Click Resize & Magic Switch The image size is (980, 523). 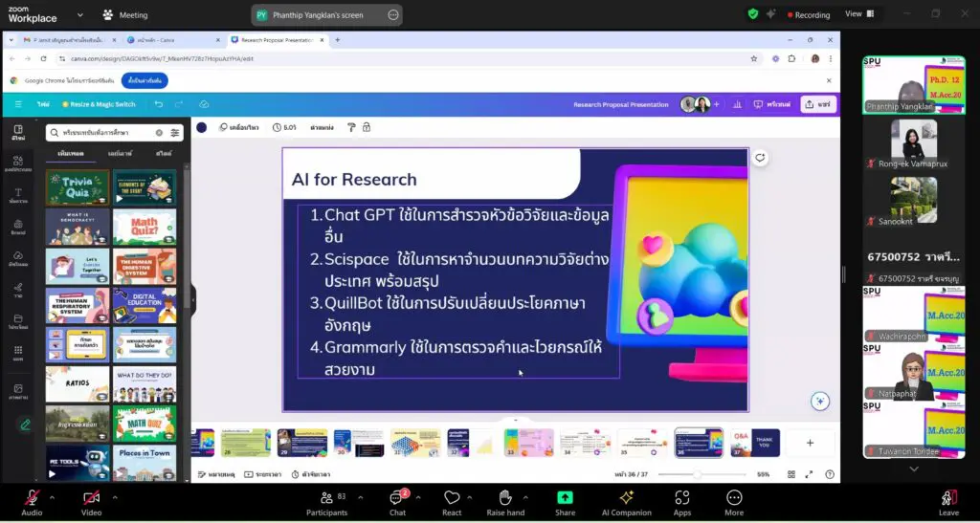(99, 104)
